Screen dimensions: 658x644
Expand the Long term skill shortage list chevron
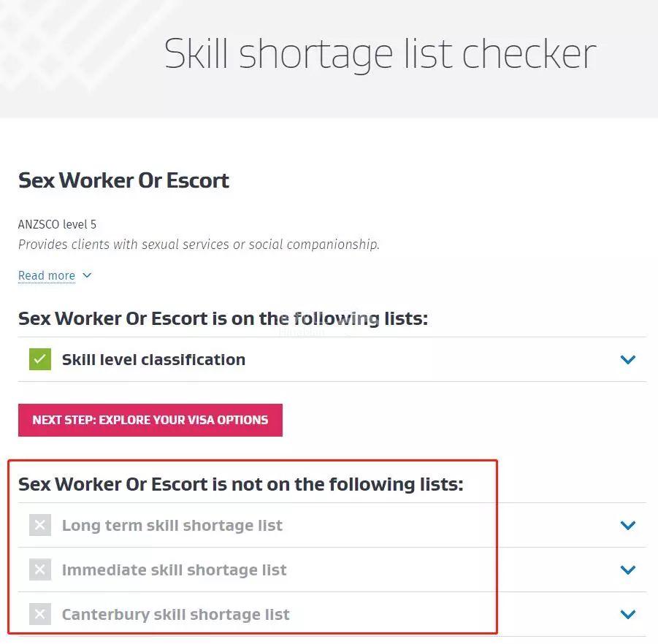click(x=627, y=525)
